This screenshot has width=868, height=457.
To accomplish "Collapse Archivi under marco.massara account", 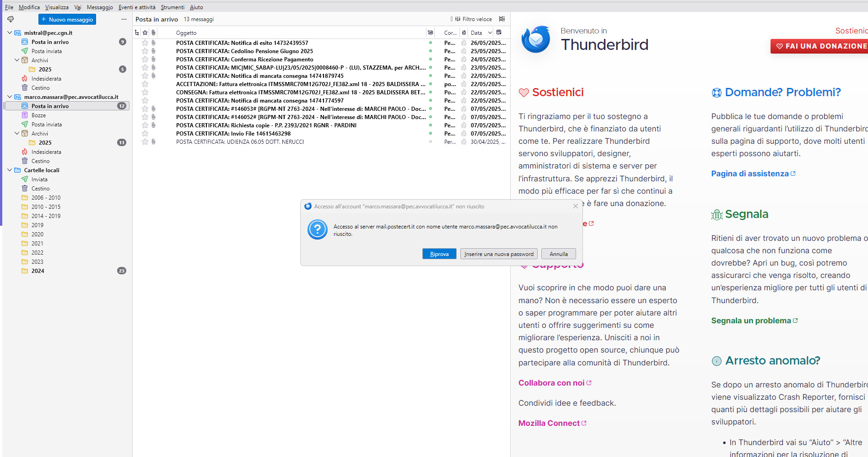I will tap(17, 133).
